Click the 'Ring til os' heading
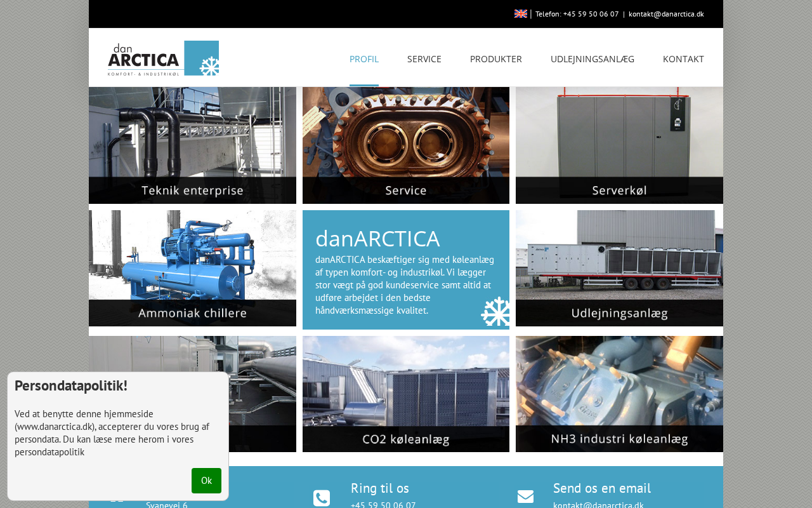 click(x=380, y=488)
